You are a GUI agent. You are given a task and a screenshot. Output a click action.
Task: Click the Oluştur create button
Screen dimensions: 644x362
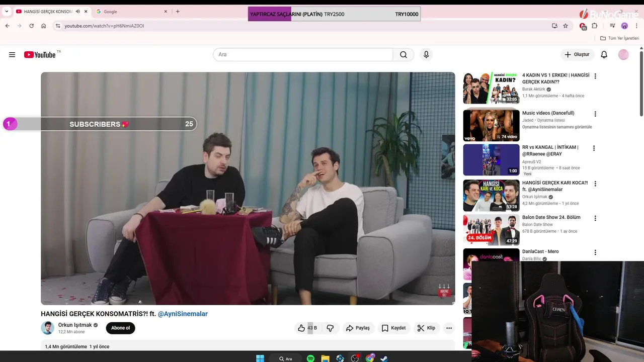(577, 54)
